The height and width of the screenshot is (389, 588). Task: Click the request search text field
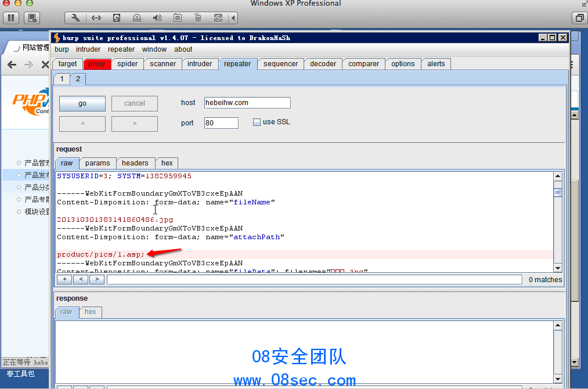click(314, 279)
